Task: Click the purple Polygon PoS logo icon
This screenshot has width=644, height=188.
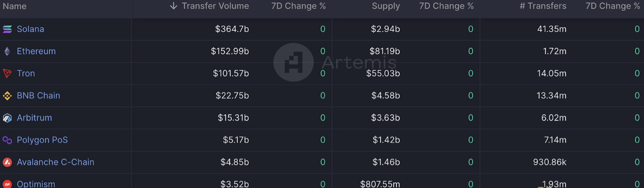Action: pos(7,140)
